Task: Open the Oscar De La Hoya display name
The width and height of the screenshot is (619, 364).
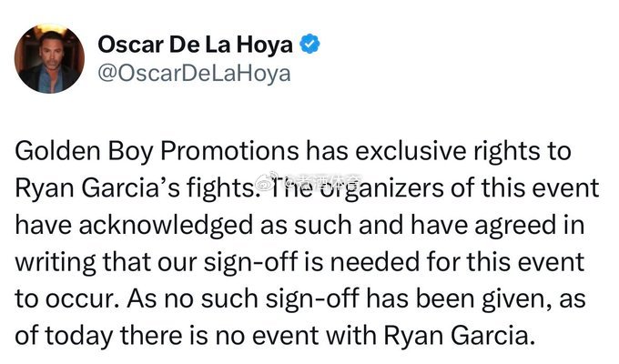Action: (195, 45)
